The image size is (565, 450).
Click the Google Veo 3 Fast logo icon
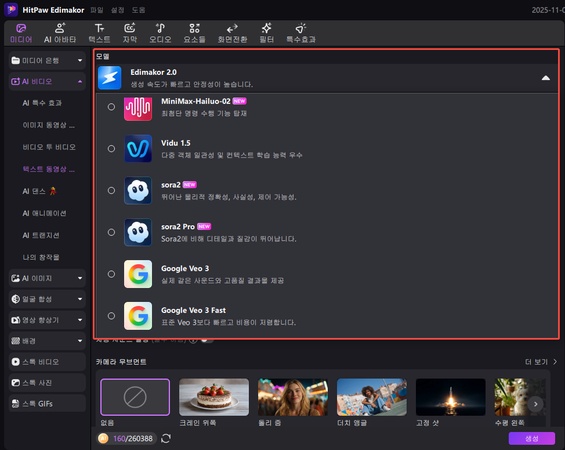pos(138,316)
